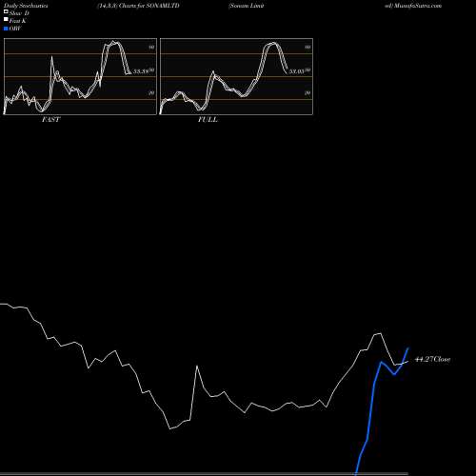Click the '44.27Close' price label

click(432, 359)
